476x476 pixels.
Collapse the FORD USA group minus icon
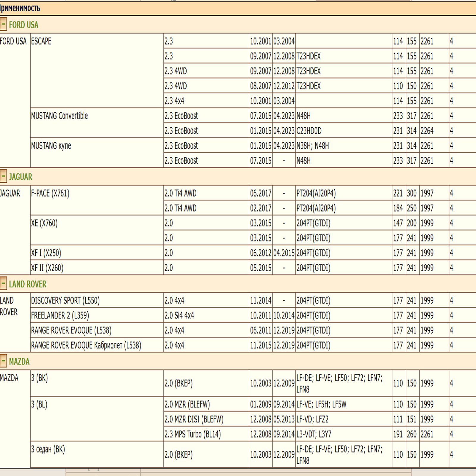[3, 24]
